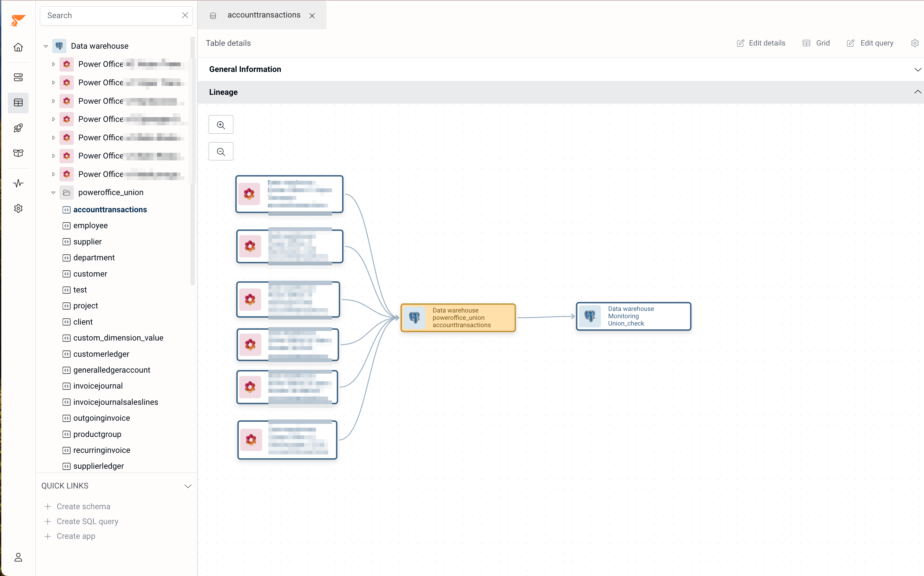Open the test table

(x=80, y=290)
